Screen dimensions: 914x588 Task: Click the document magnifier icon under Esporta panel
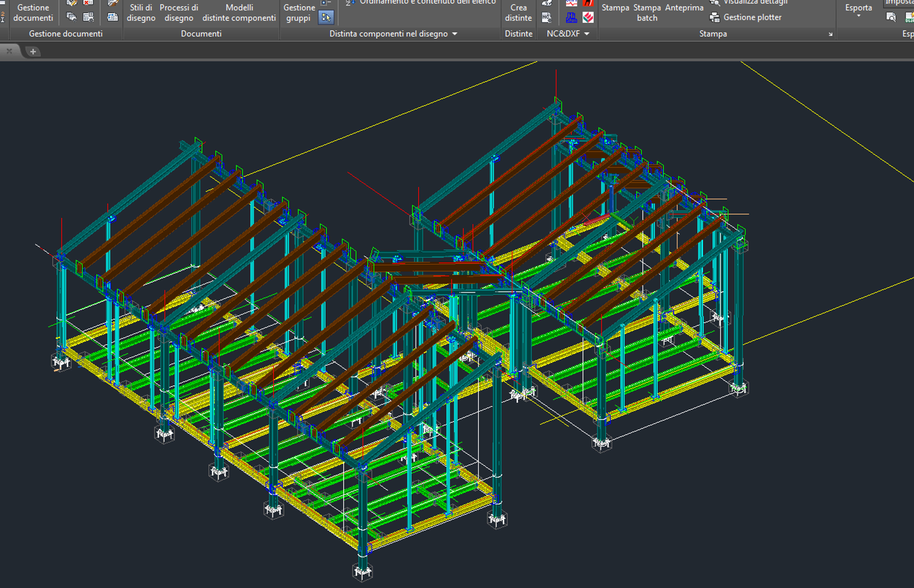pos(891,18)
